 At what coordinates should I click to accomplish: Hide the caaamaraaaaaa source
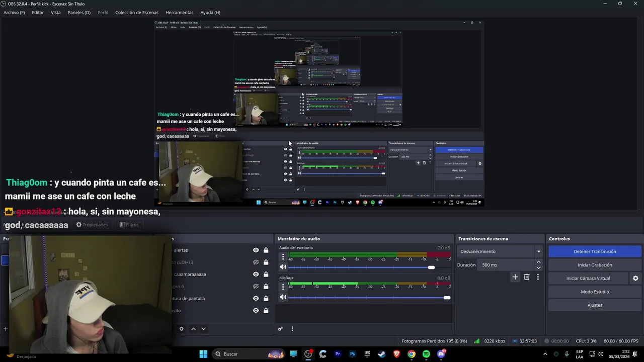point(256,275)
